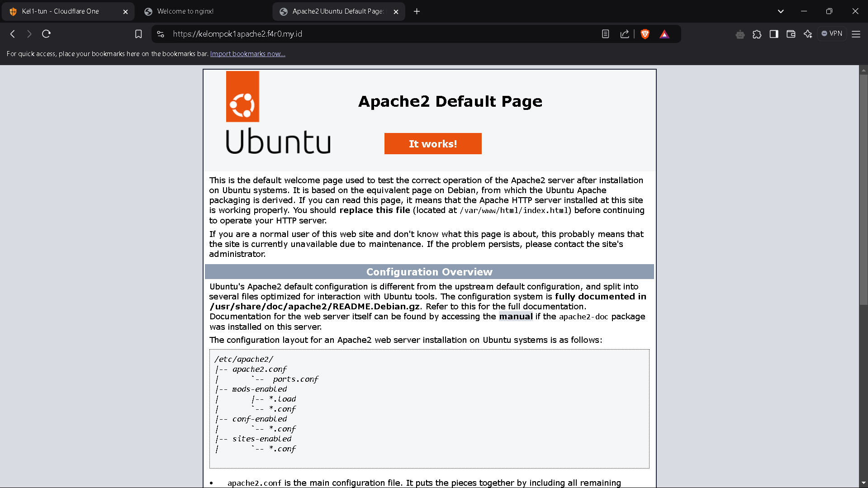
Task: Open the Extensions puzzle icon
Action: click(757, 34)
